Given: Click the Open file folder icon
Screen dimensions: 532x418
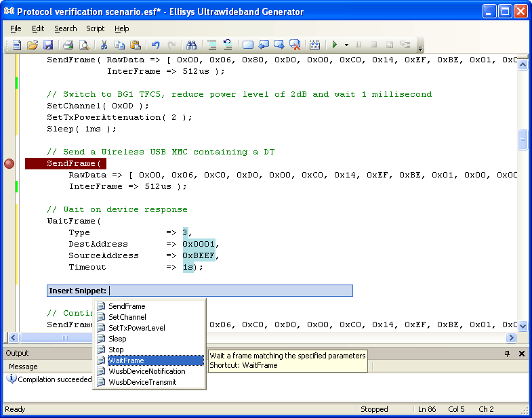Looking at the screenshot, I should [x=32, y=45].
